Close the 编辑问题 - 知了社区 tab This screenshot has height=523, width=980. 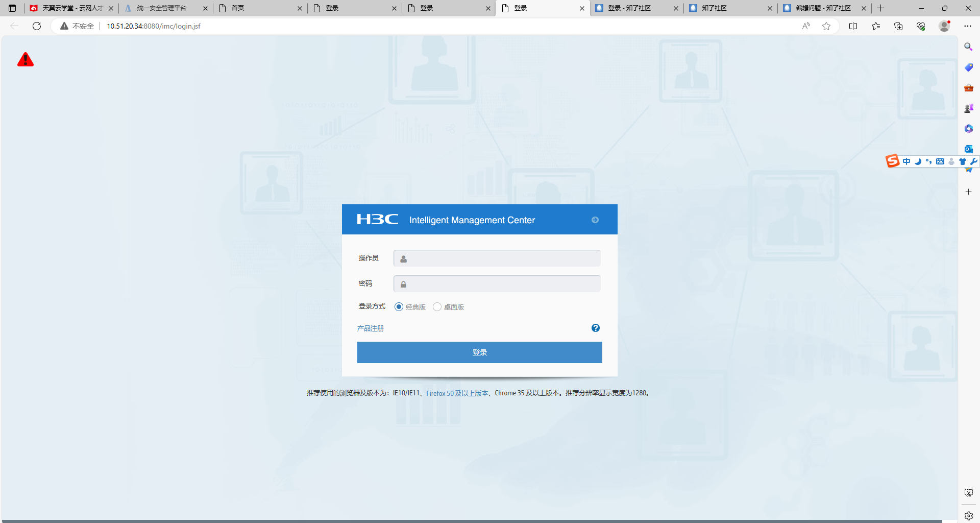pyautogui.click(x=864, y=8)
